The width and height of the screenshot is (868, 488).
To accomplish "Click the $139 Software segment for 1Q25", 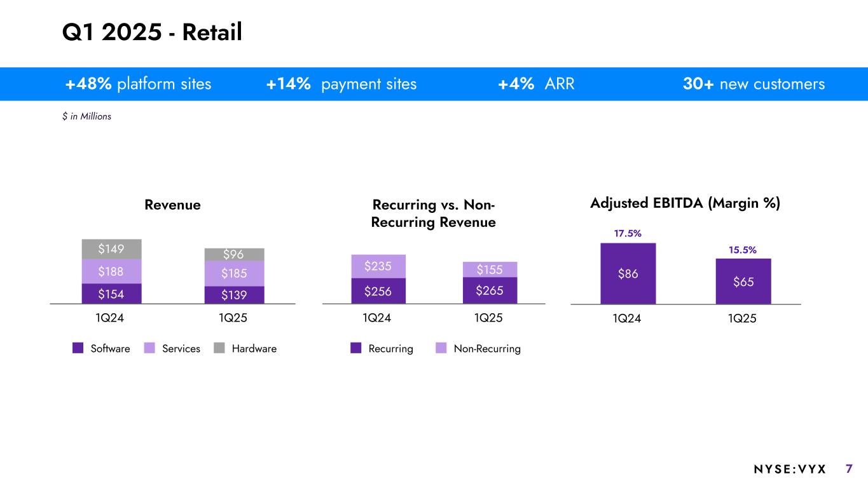I will tap(234, 295).
